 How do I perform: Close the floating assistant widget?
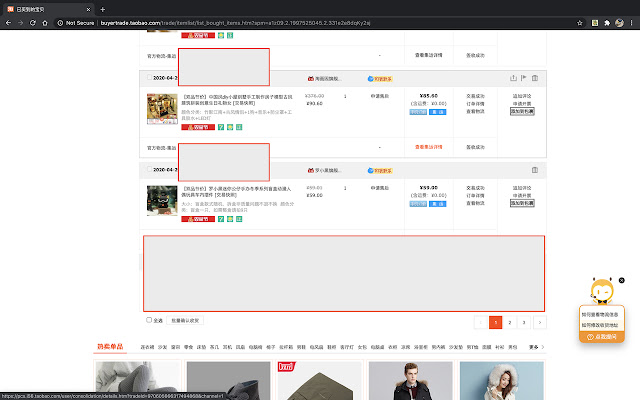tap(622, 280)
